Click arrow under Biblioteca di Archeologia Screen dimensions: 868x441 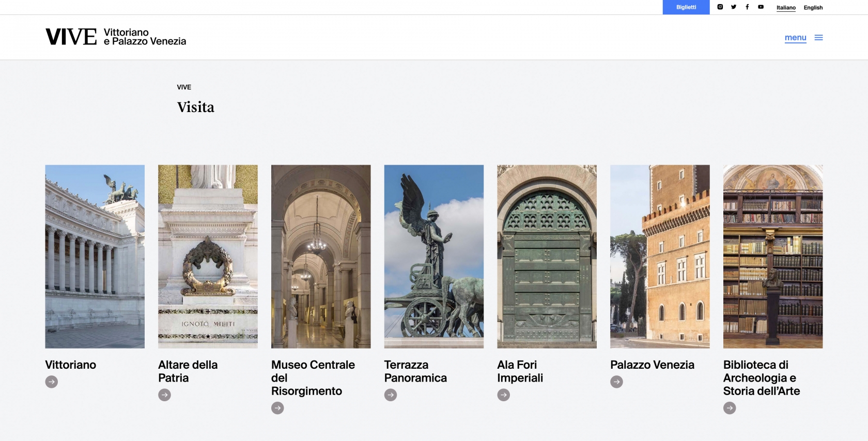point(730,408)
